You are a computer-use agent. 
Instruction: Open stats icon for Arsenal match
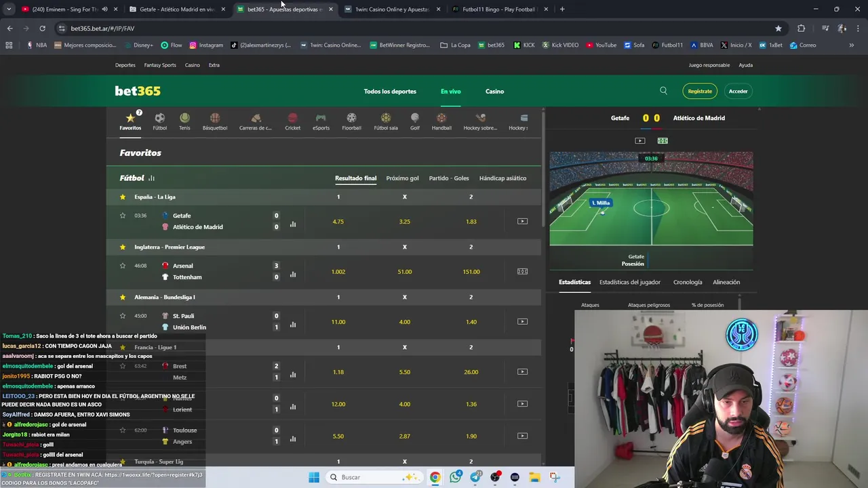coord(293,274)
